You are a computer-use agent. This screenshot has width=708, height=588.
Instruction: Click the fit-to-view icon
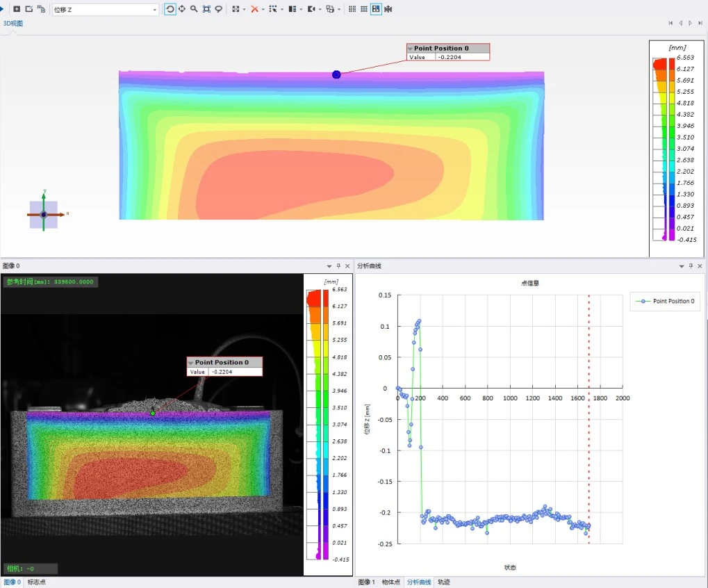(x=206, y=9)
